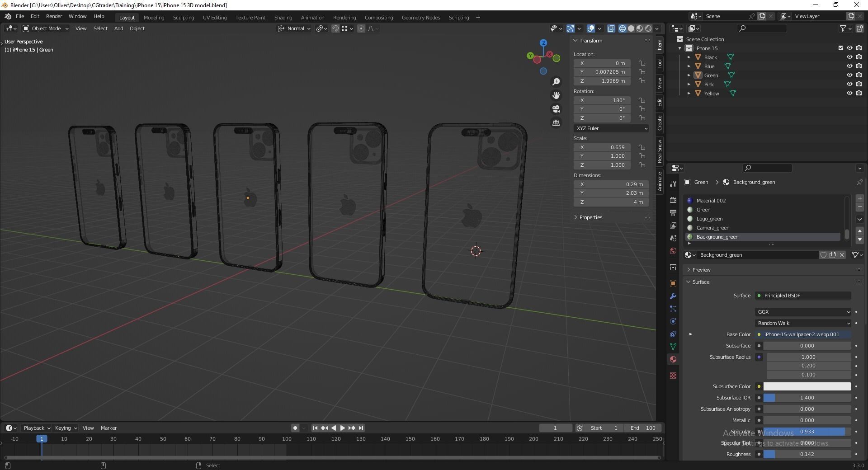
Task: Play the animation forward
Action: (x=342, y=428)
